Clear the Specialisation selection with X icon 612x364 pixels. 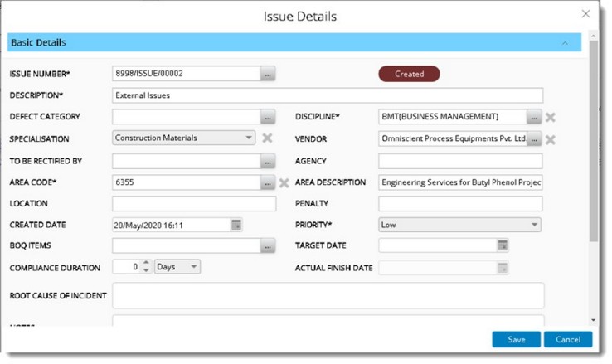tap(267, 138)
